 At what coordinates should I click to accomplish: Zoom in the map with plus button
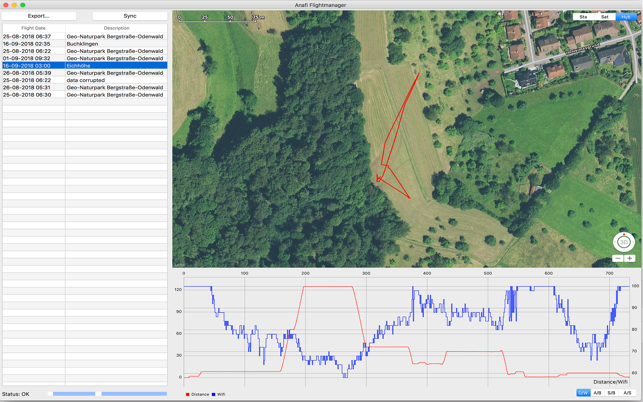629,258
